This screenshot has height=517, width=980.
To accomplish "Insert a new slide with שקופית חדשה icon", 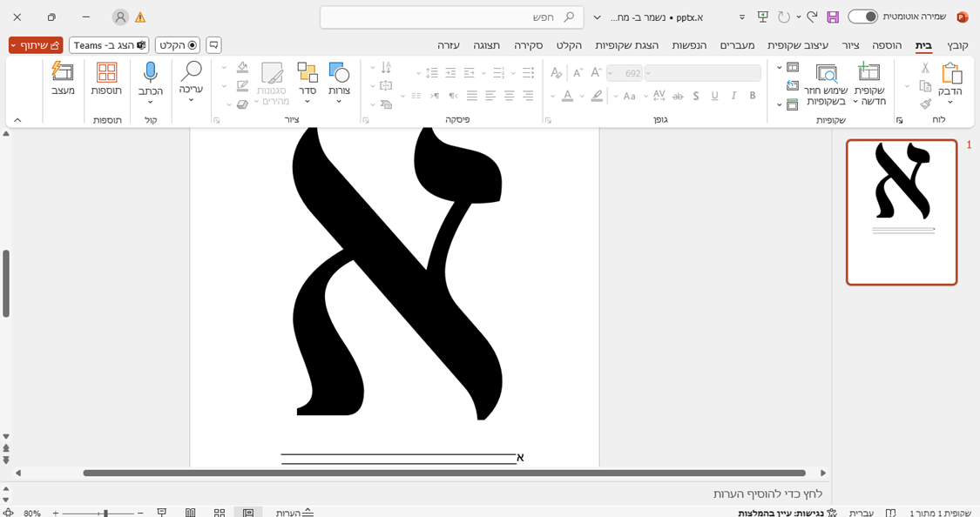I will tap(868, 74).
